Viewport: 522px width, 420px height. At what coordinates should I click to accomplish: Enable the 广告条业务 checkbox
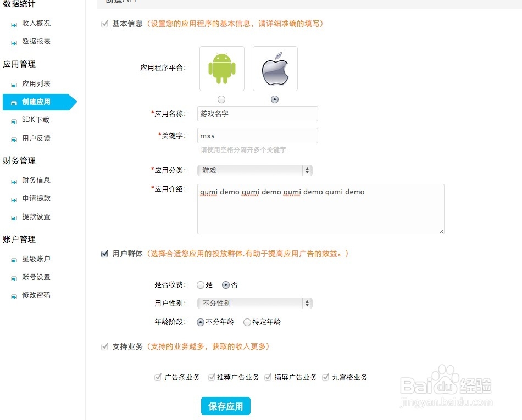(158, 377)
